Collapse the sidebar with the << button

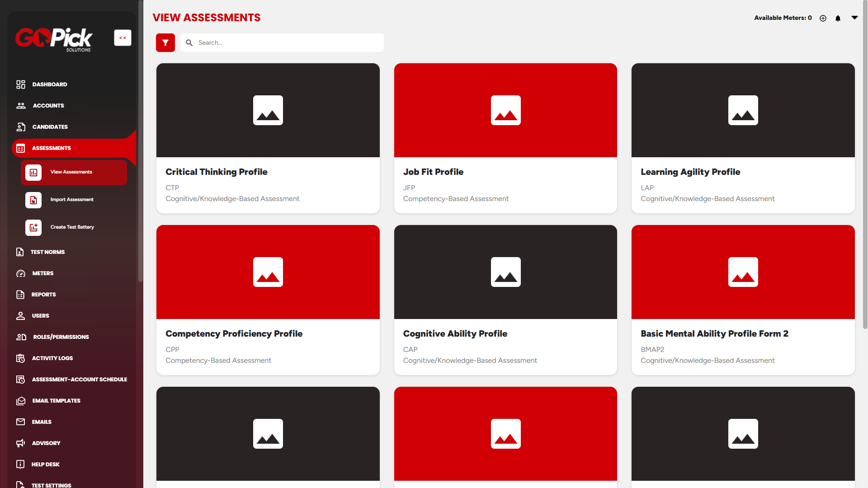(123, 38)
